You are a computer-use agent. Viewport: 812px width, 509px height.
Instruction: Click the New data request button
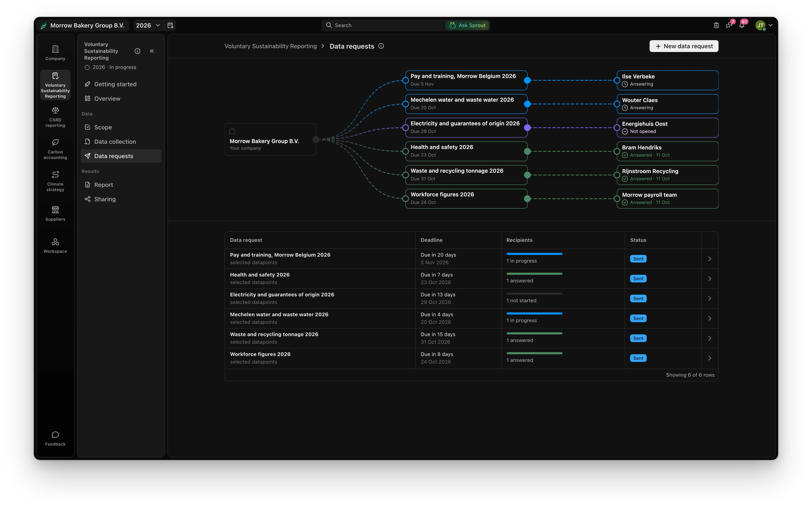[684, 46]
